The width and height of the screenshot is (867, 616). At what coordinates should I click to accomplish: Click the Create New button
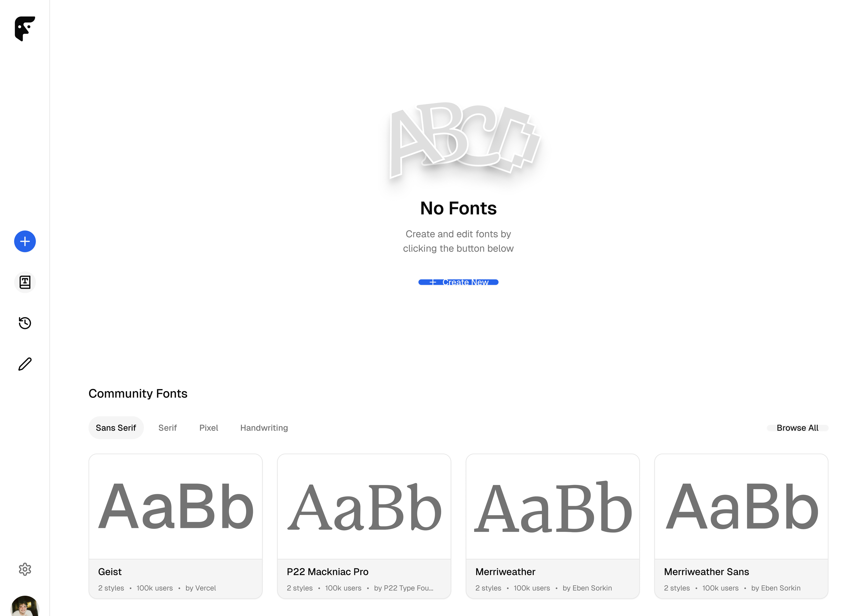click(x=458, y=282)
